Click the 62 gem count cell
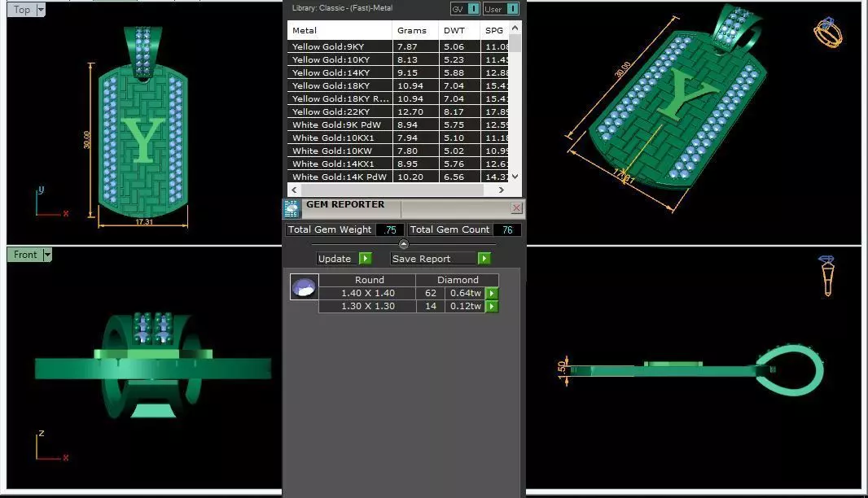Image resolution: width=868 pixels, height=498 pixels. point(431,293)
